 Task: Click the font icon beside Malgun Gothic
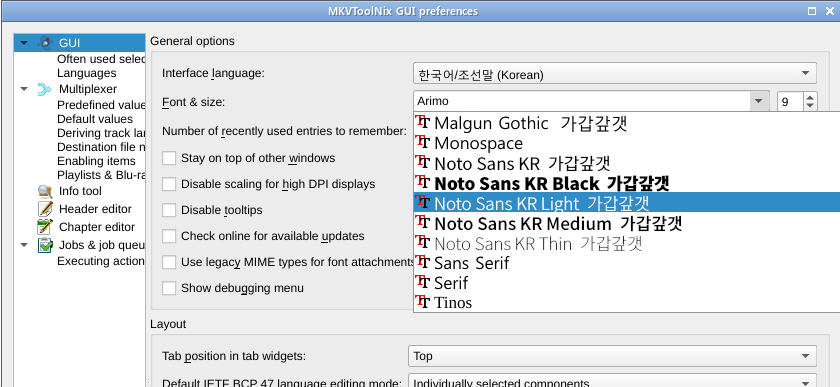pos(423,123)
